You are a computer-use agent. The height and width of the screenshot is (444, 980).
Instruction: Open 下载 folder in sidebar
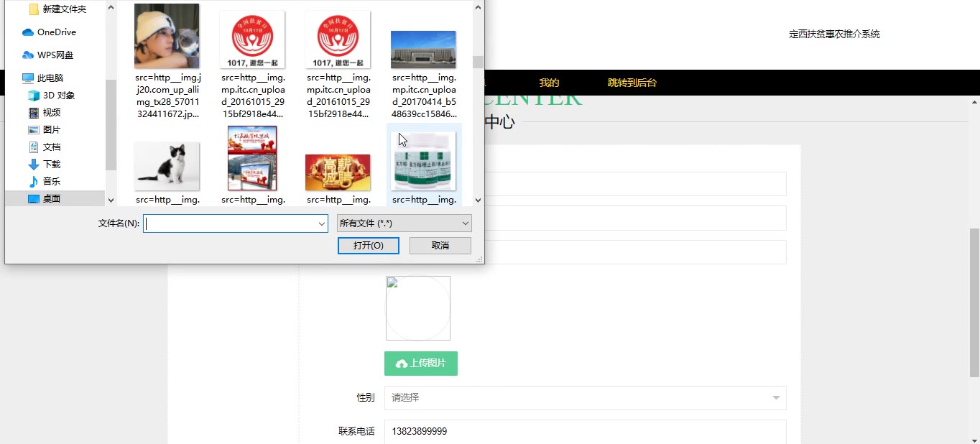[x=52, y=165]
